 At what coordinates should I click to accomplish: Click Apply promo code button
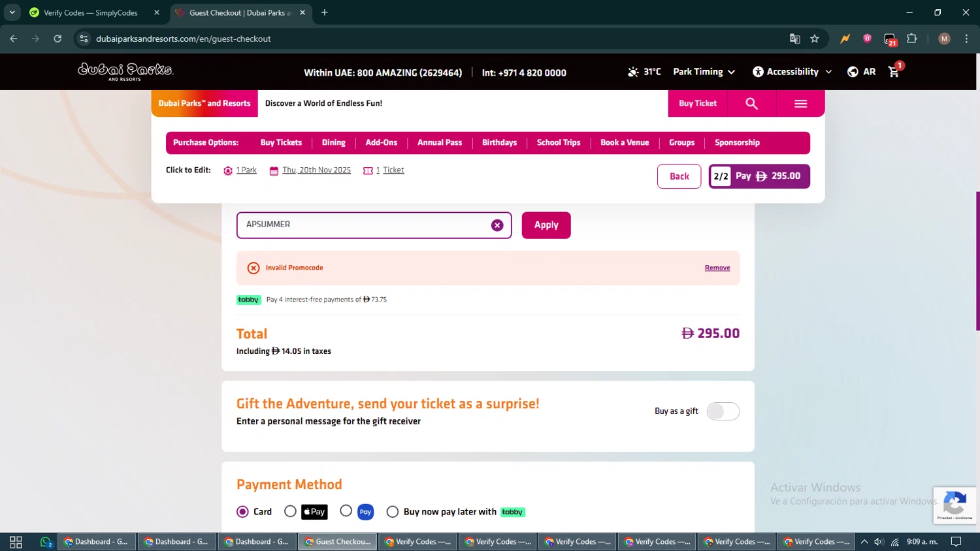546,225
